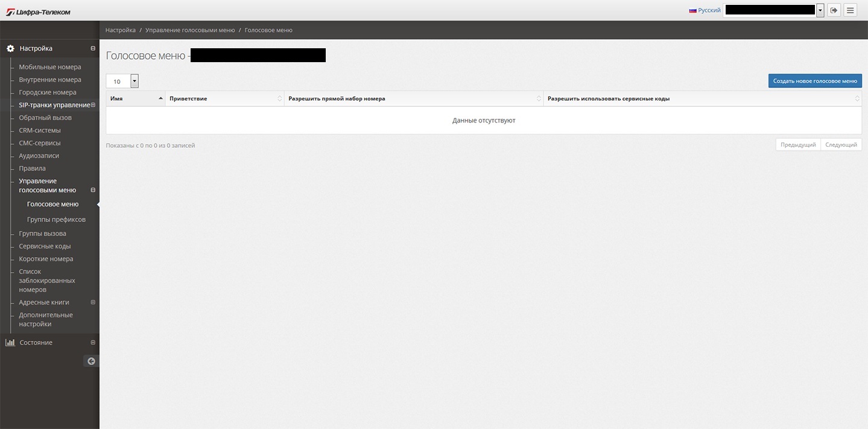Screen dimensions: 868x429
Task: Click the Цифра-Телеком logo
Action: click(x=38, y=11)
